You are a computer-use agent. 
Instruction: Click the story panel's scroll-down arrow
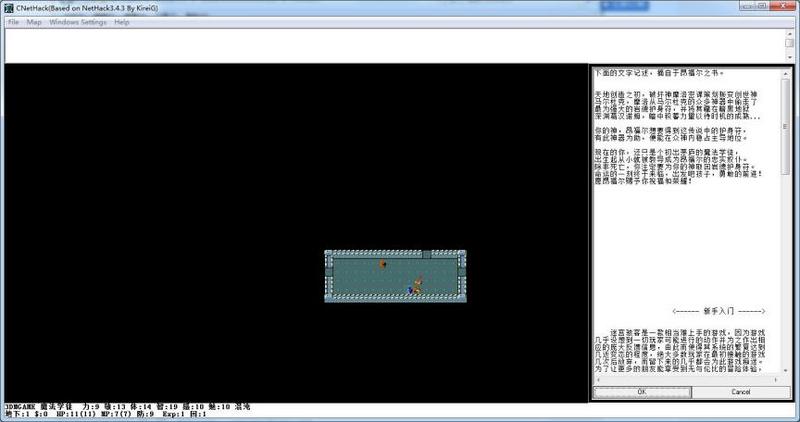tap(785, 371)
